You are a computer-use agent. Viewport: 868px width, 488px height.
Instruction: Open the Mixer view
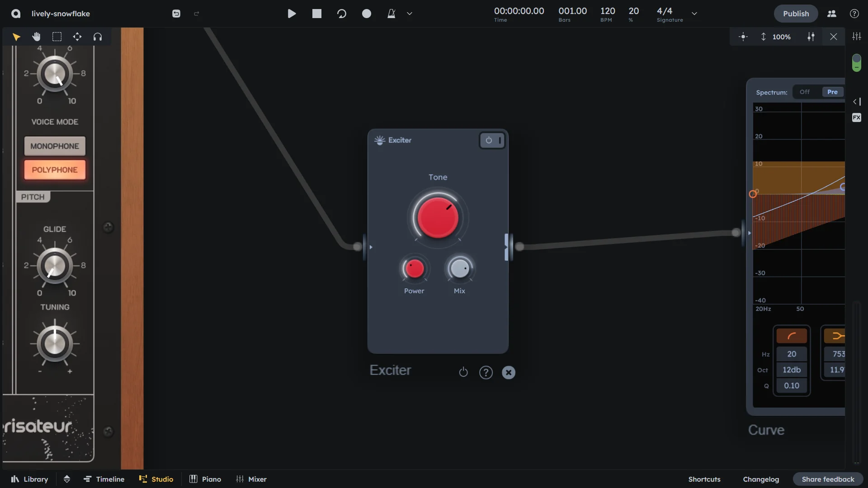point(251,479)
